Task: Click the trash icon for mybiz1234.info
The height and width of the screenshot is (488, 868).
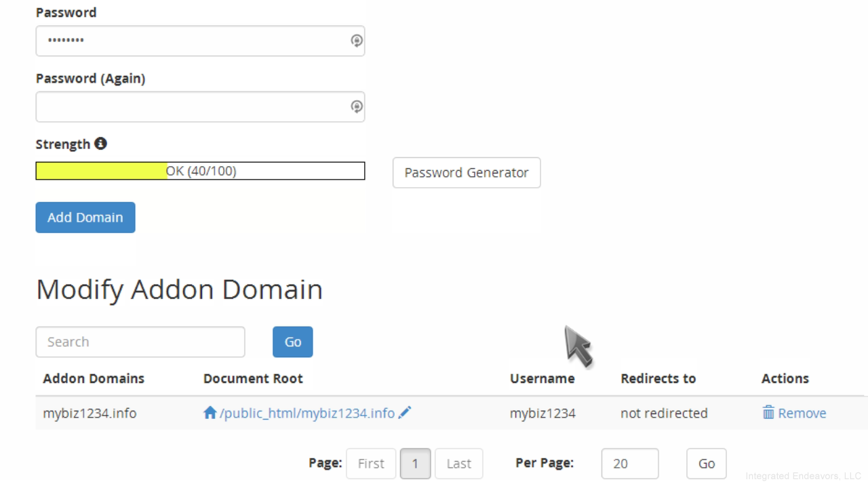Action: pyautogui.click(x=768, y=413)
